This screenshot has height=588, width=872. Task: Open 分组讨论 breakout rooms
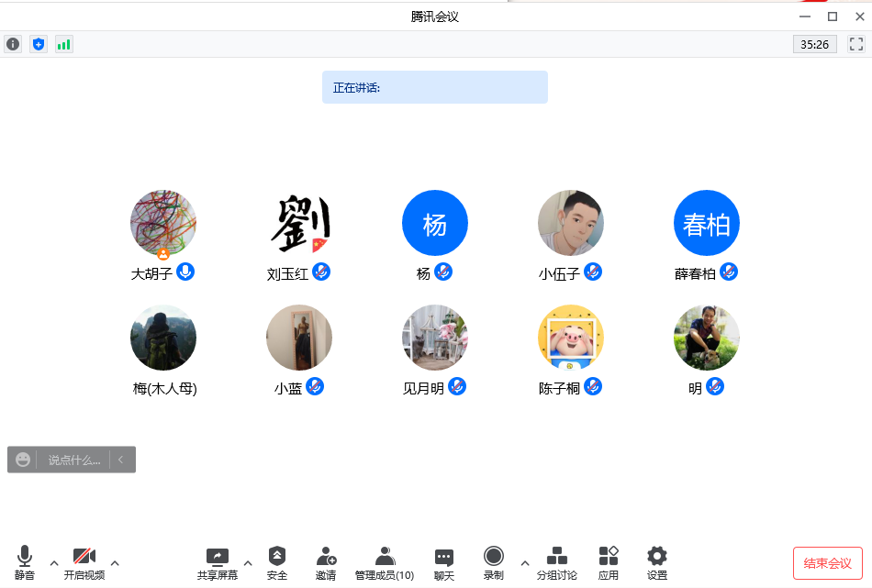point(556,562)
